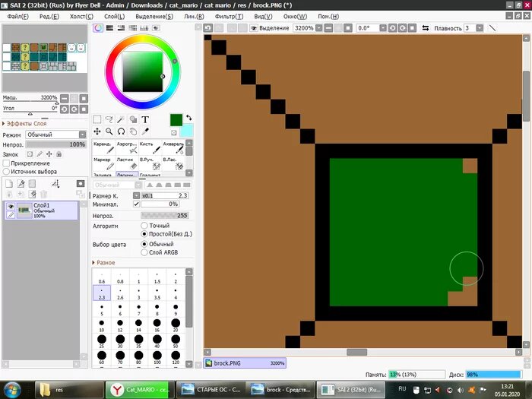
Task: Open the Холст menu
Action: click(81, 16)
